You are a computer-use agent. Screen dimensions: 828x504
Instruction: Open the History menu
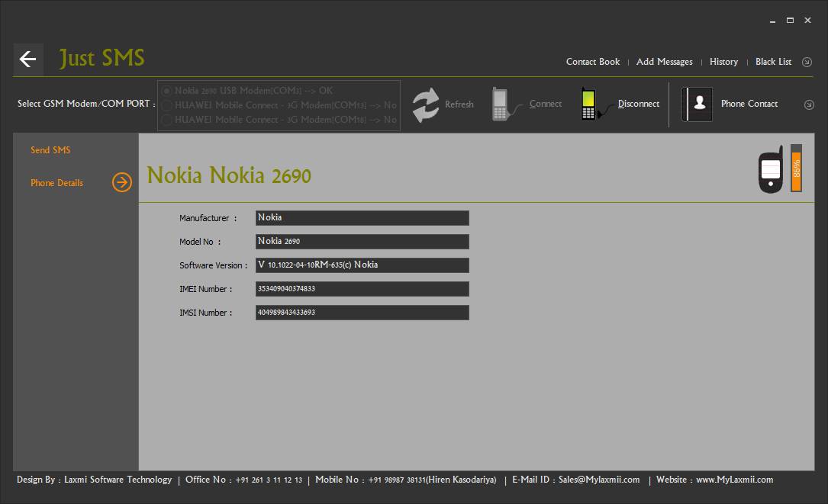click(723, 62)
